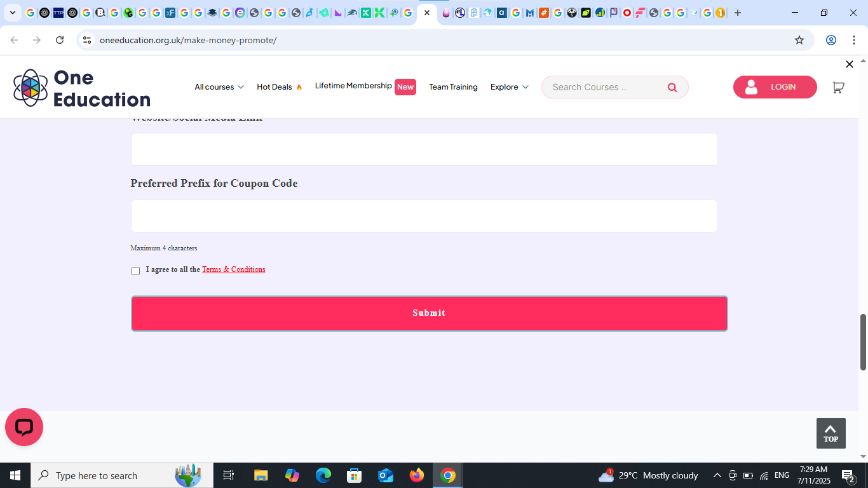The width and height of the screenshot is (868, 488).
Task: Expand the All courses dropdown
Action: click(x=219, y=87)
